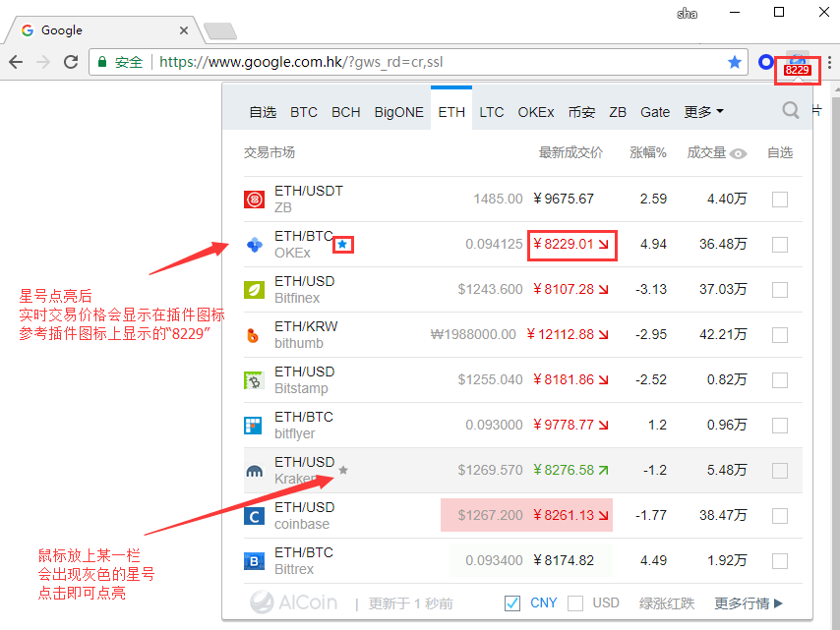
Task: Sort by 最新成交价 column header
Action: pos(570,152)
